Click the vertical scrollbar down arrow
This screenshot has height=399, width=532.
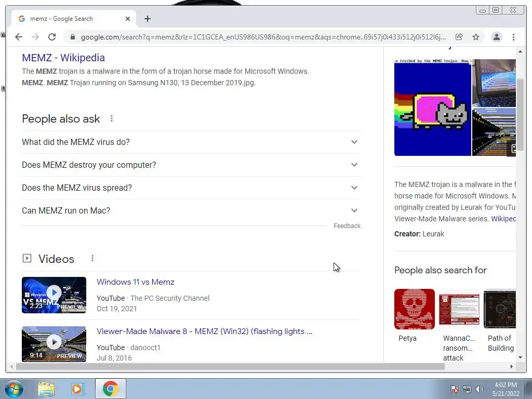520,357
